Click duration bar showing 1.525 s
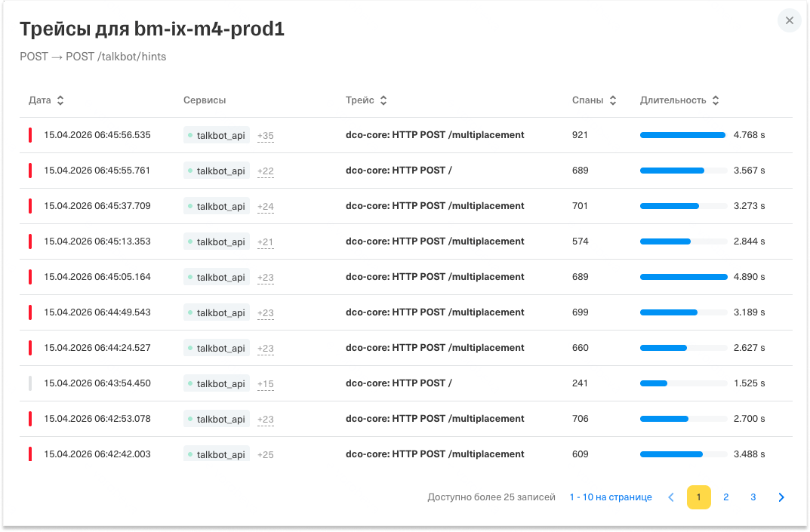 (x=683, y=384)
